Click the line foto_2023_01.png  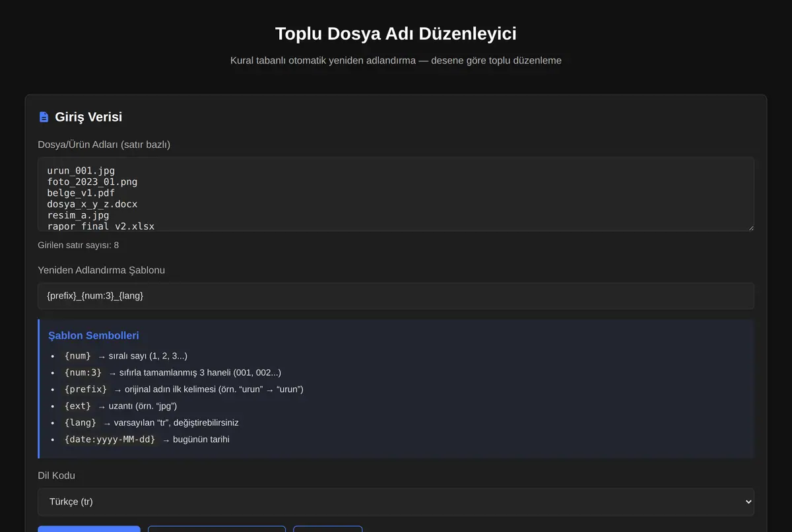pos(92,182)
